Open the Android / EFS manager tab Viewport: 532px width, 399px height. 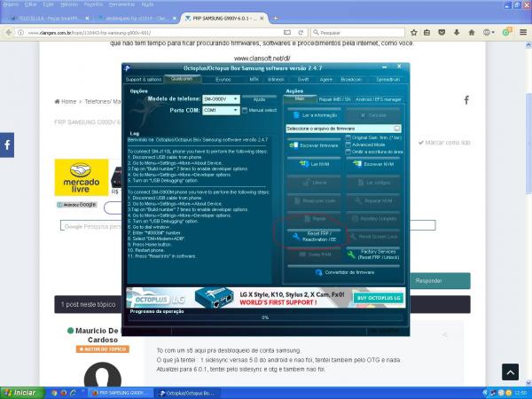tap(379, 99)
